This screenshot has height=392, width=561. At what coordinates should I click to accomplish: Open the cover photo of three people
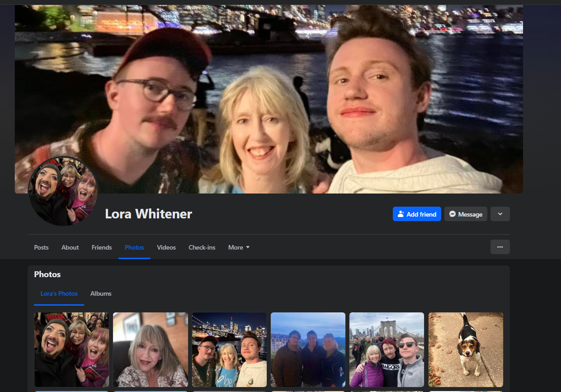(x=269, y=99)
